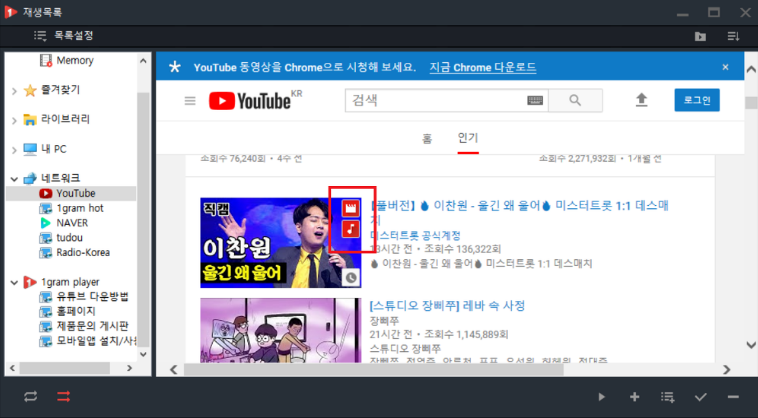
Task: Open the 장삐쭈 channel link
Action: [x=385, y=321]
